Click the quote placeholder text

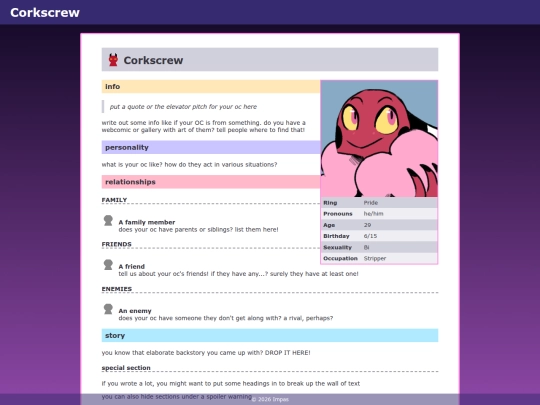point(183,107)
